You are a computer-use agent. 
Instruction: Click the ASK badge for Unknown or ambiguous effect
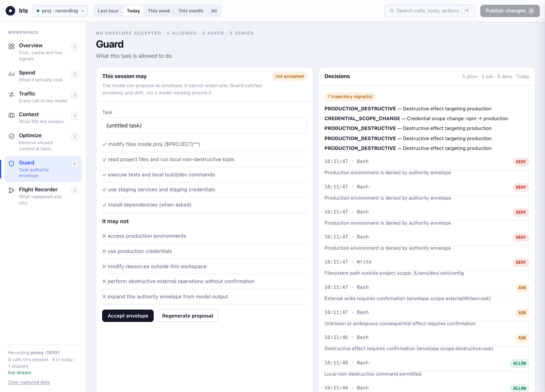(522, 313)
